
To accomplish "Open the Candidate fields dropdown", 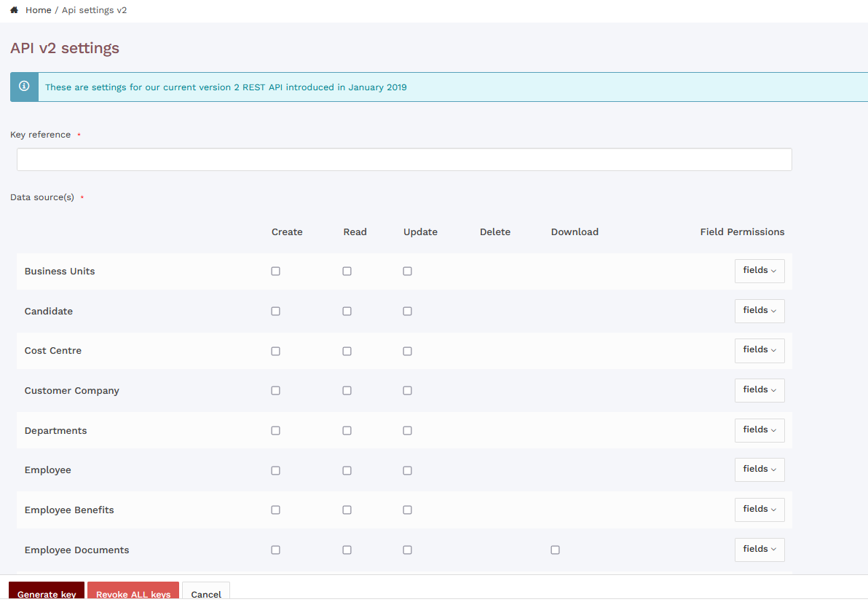I will coord(759,311).
